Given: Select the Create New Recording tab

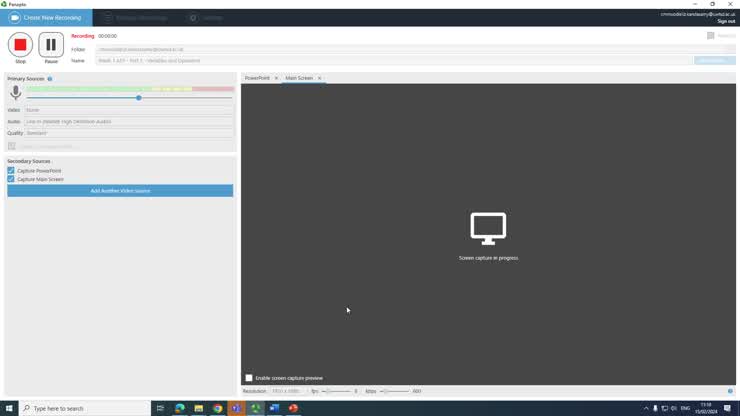Looking at the screenshot, I should click(x=46, y=18).
